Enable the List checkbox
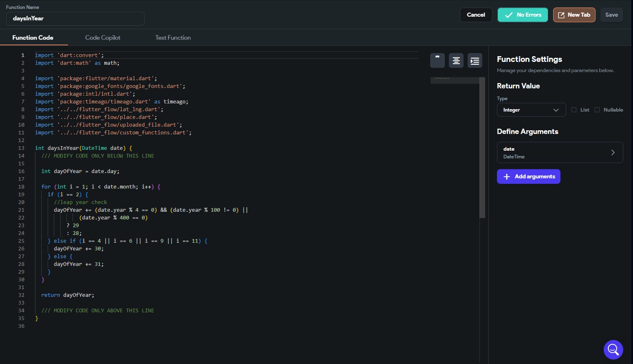 [x=574, y=110]
